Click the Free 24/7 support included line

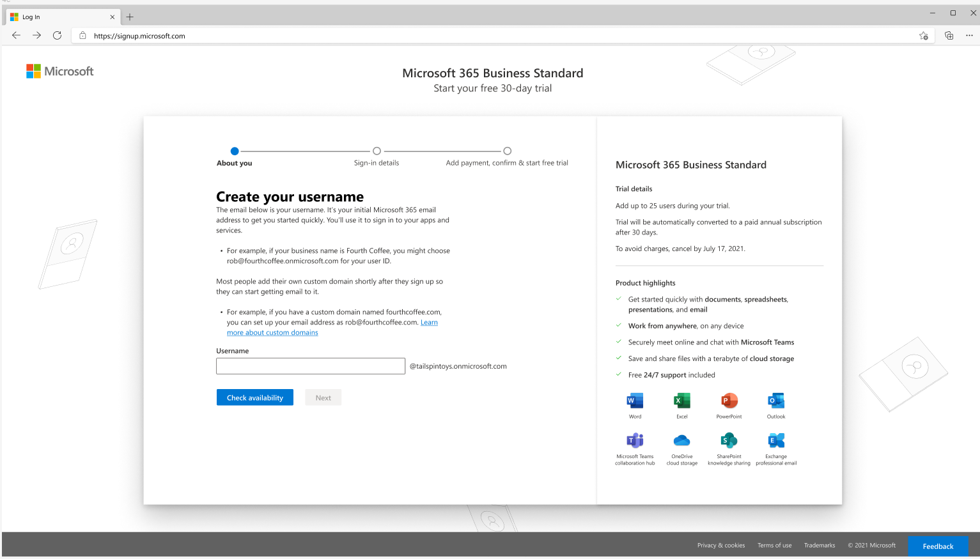672,375
